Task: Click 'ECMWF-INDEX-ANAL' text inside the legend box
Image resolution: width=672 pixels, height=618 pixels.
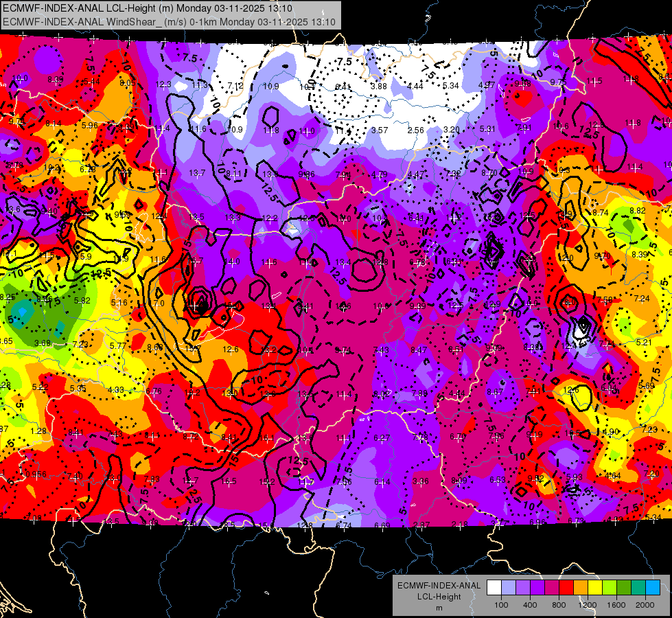Action: click(x=439, y=586)
